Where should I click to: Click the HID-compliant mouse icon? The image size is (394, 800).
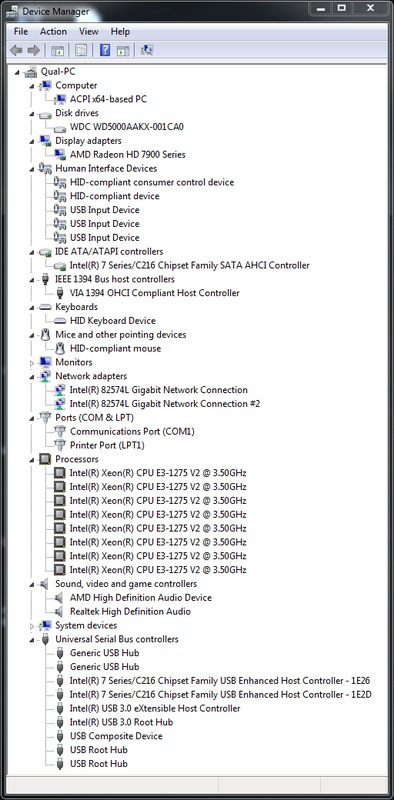point(60,348)
